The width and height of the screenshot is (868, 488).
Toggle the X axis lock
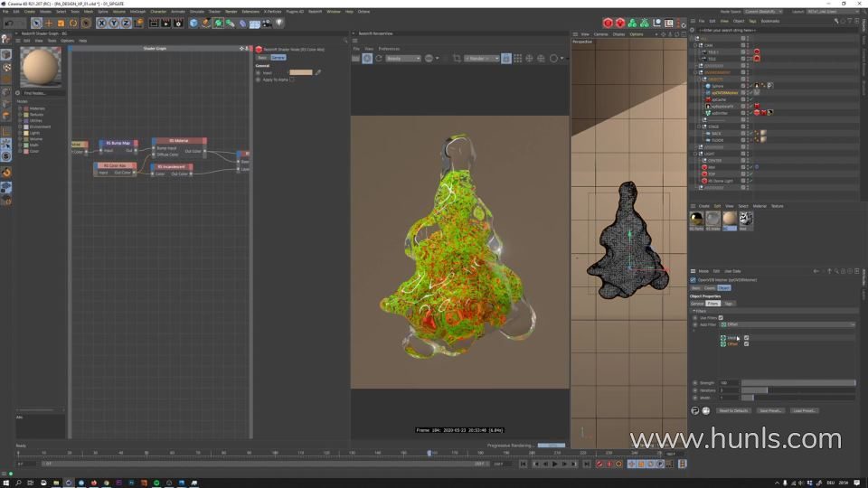tap(101, 23)
